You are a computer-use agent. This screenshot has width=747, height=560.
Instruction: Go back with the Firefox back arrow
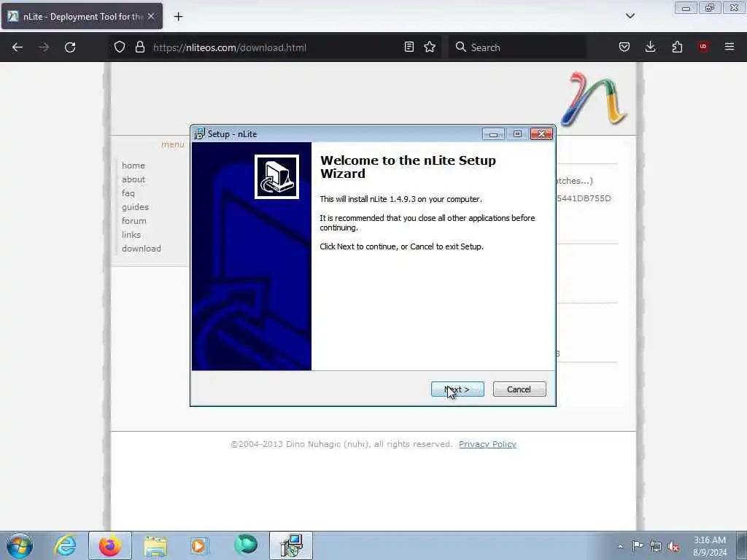(x=18, y=47)
